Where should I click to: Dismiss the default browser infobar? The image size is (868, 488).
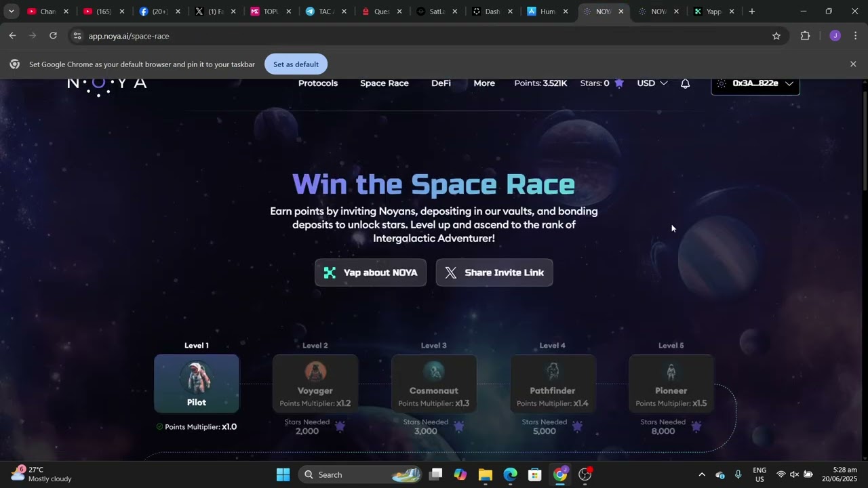click(853, 64)
